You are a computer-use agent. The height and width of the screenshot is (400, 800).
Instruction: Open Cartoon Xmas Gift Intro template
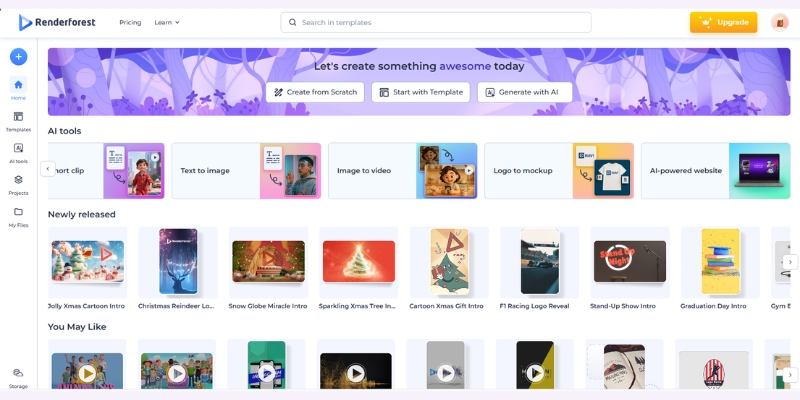449,262
